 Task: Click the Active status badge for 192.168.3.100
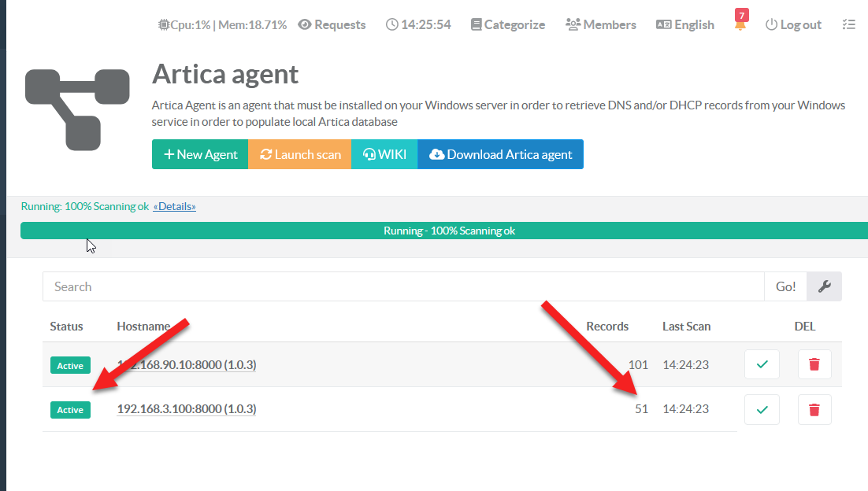[70, 410]
